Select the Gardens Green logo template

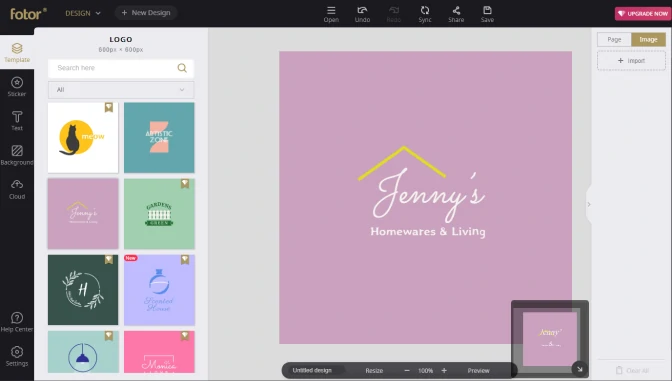(x=159, y=213)
